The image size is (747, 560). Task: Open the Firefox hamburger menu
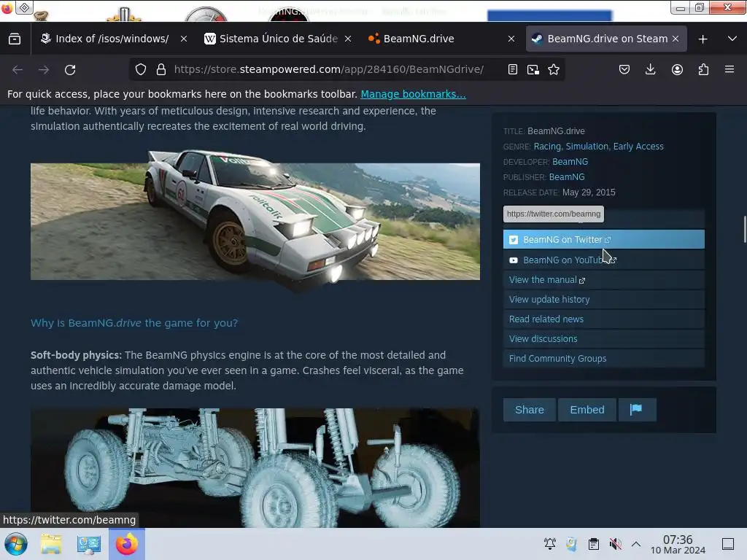pyautogui.click(x=729, y=69)
